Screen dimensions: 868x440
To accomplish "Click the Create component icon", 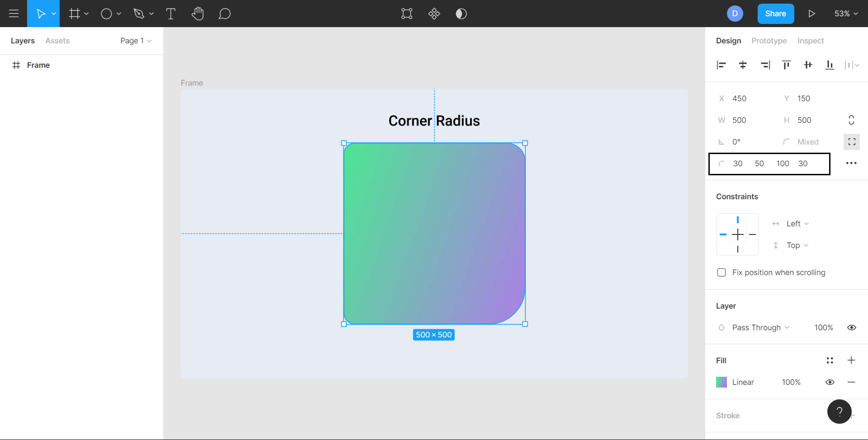I will 434,14.
